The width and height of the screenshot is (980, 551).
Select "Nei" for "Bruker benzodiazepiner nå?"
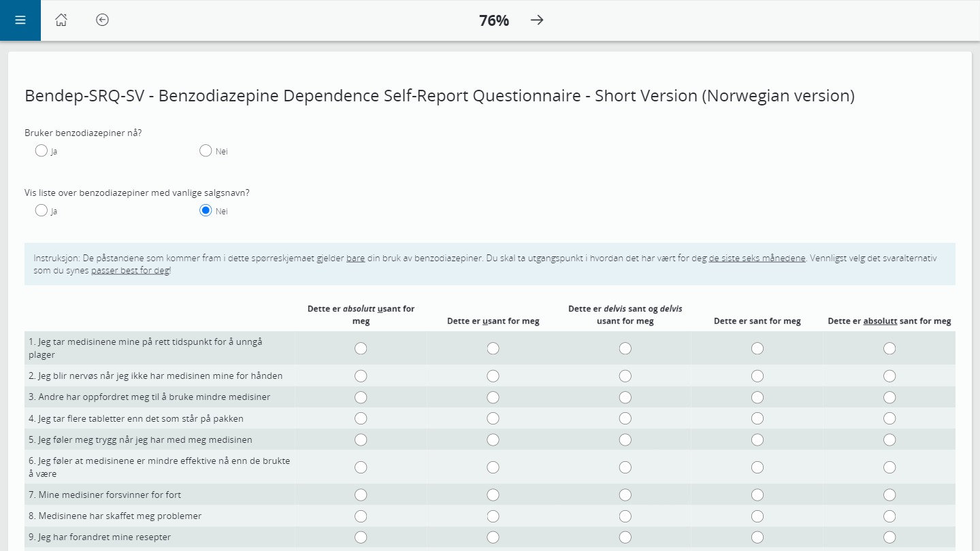(206, 150)
